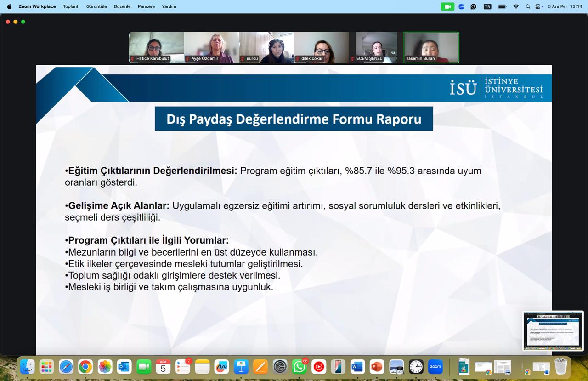Launch PowerPoint from the dock
This screenshot has width=588, height=381.
pyautogui.click(x=377, y=366)
